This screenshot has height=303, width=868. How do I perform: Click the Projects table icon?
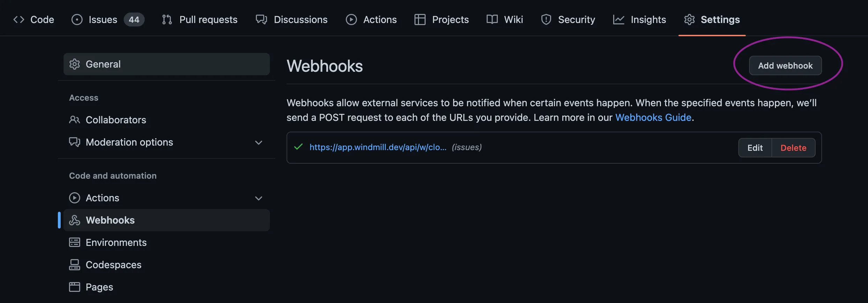tap(420, 20)
